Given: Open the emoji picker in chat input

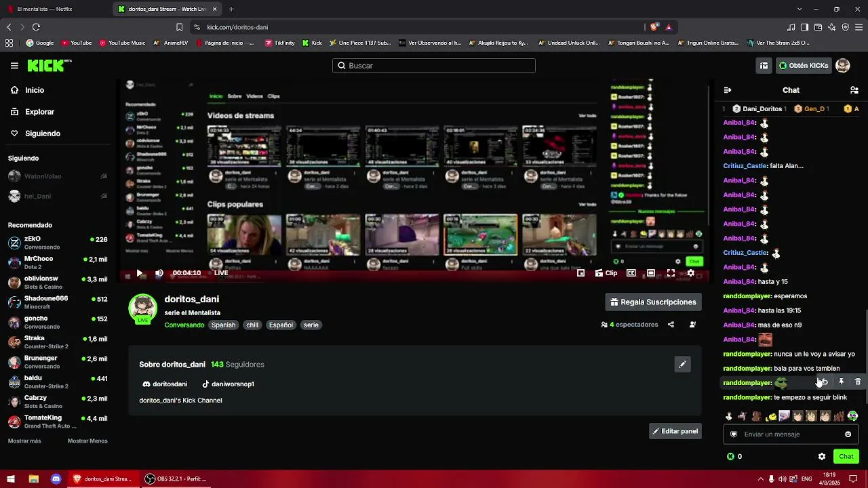Looking at the screenshot, I should point(848,434).
